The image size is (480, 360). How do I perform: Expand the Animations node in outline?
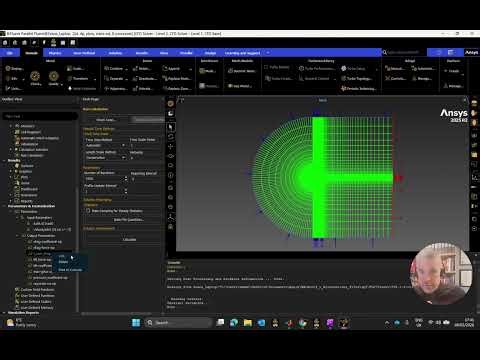[11, 195]
